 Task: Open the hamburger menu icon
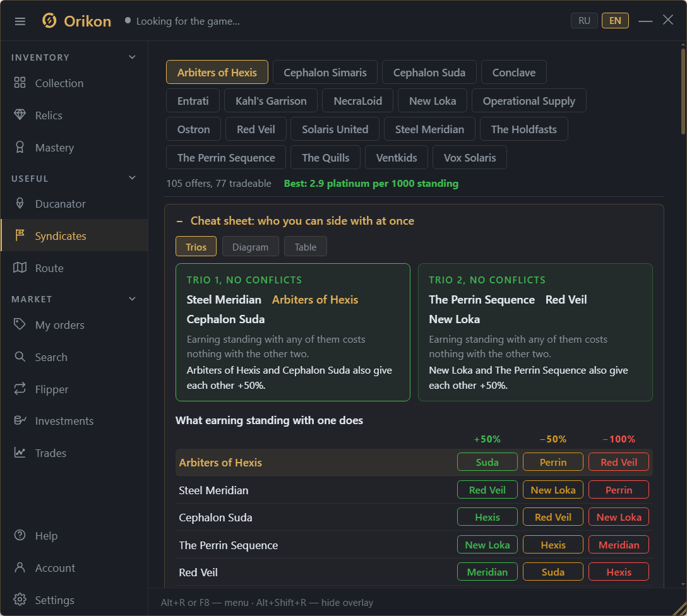(20, 21)
